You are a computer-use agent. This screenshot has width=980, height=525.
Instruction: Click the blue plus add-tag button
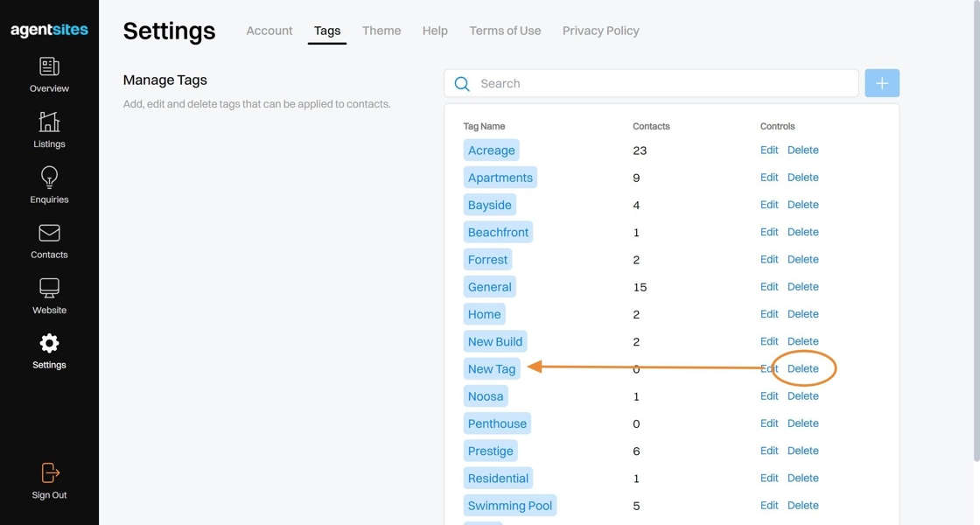pos(882,83)
